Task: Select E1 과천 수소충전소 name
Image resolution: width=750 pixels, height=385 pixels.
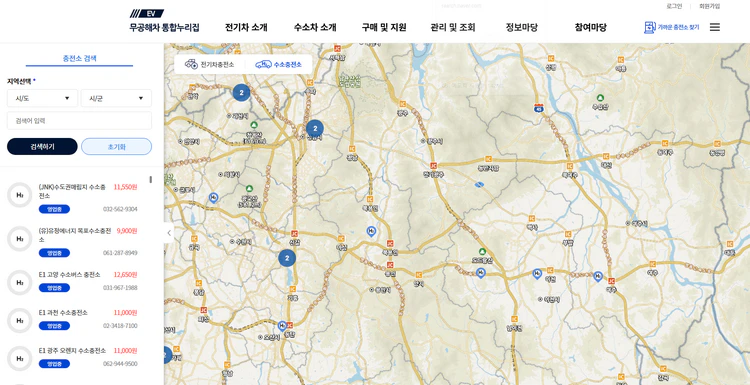Action: tap(63, 313)
